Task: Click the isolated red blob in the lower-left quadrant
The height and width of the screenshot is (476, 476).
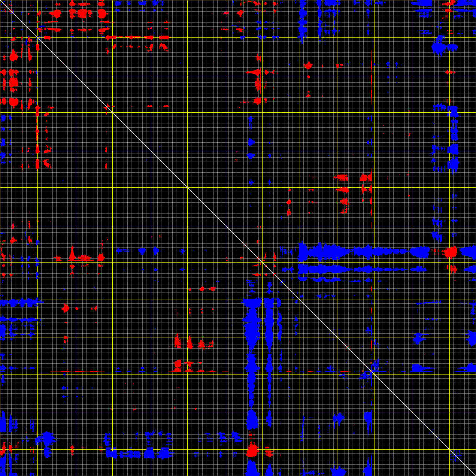Action: (66, 308)
